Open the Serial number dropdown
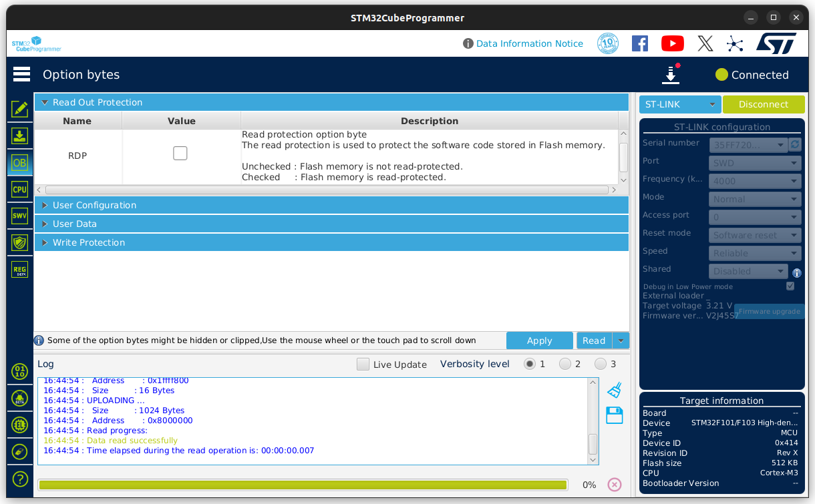Image resolution: width=815 pixels, height=504 pixels. (x=749, y=145)
